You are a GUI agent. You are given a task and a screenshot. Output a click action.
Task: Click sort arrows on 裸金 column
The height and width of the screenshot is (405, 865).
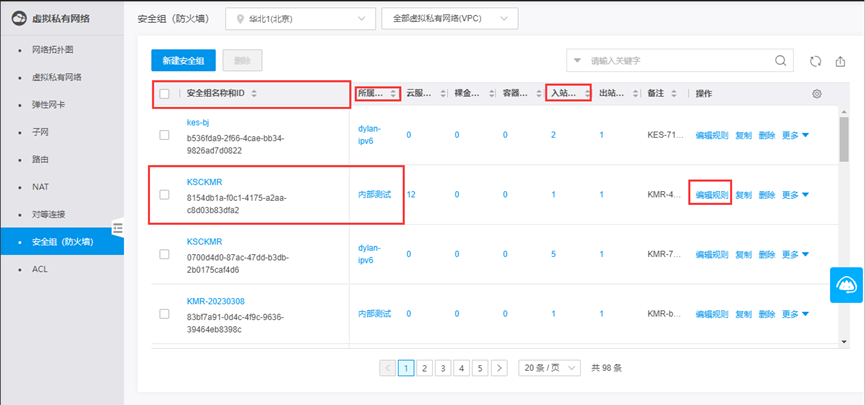[490, 94]
